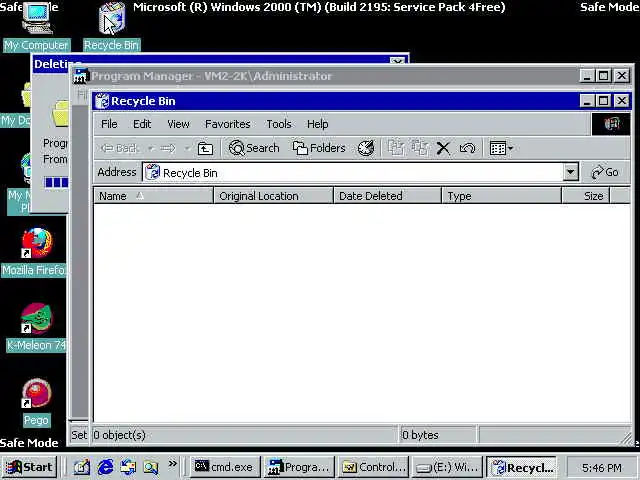This screenshot has width=640, height=480.
Task: Launch Internet Explorer from quick launch
Action: coord(105,467)
